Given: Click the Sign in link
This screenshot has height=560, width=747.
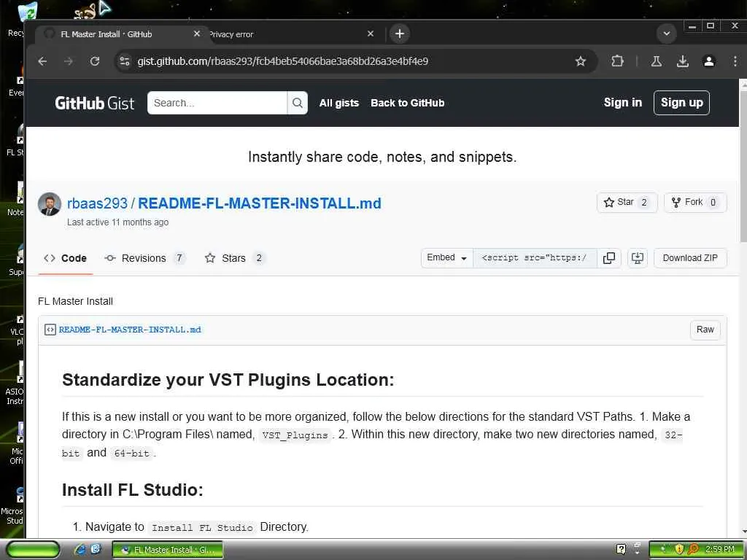Looking at the screenshot, I should (623, 102).
